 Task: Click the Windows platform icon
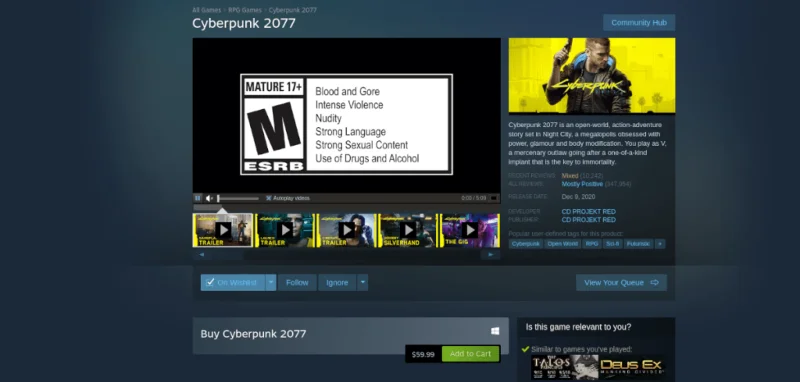point(494,332)
